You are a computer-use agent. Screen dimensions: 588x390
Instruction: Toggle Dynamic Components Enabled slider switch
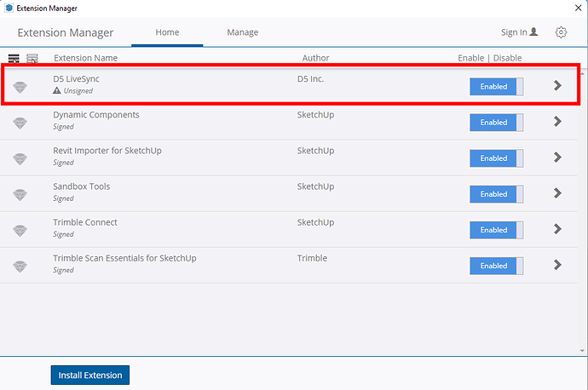pos(496,123)
